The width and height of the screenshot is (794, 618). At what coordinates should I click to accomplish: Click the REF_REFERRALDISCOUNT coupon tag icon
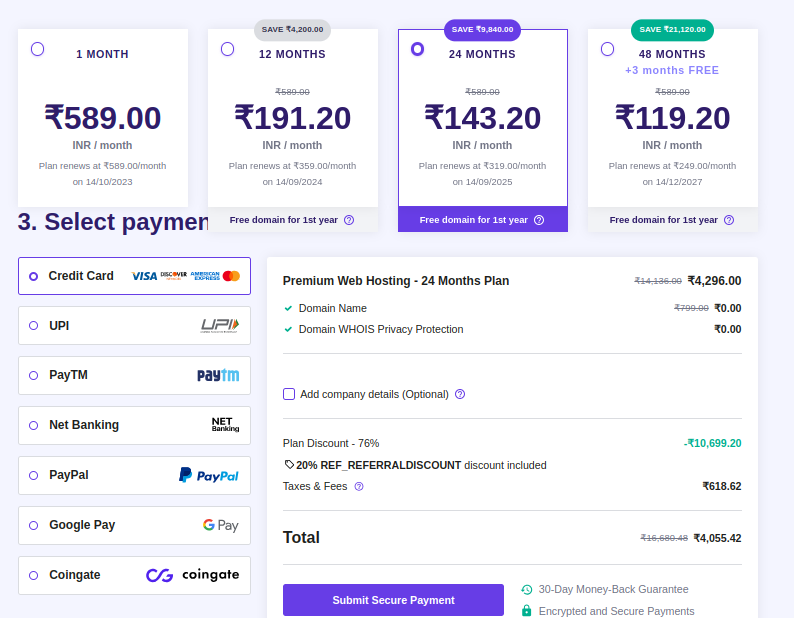[289, 465]
